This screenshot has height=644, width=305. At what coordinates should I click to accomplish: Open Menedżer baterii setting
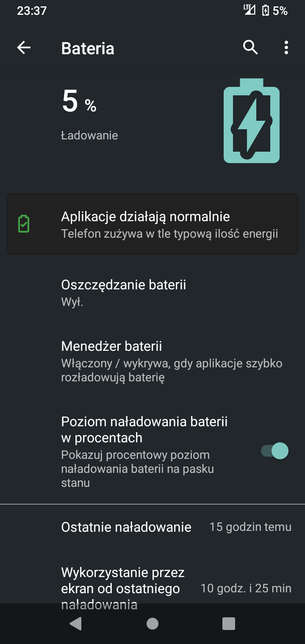coord(152,361)
